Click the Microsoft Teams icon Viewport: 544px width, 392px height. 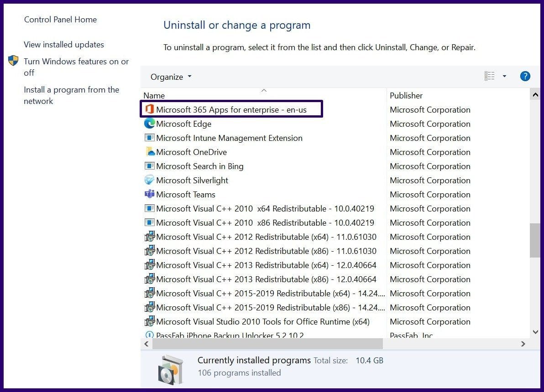(150, 194)
